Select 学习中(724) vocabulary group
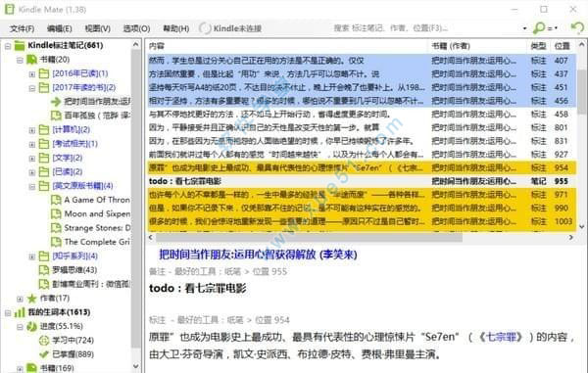 pyautogui.click(x=73, y=341)
